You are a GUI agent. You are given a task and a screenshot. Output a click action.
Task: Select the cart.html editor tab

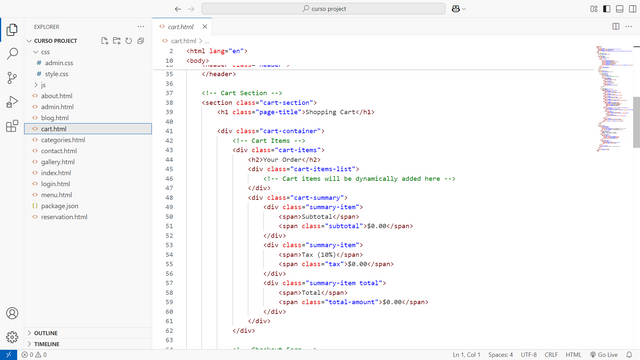tap(182, 27)
